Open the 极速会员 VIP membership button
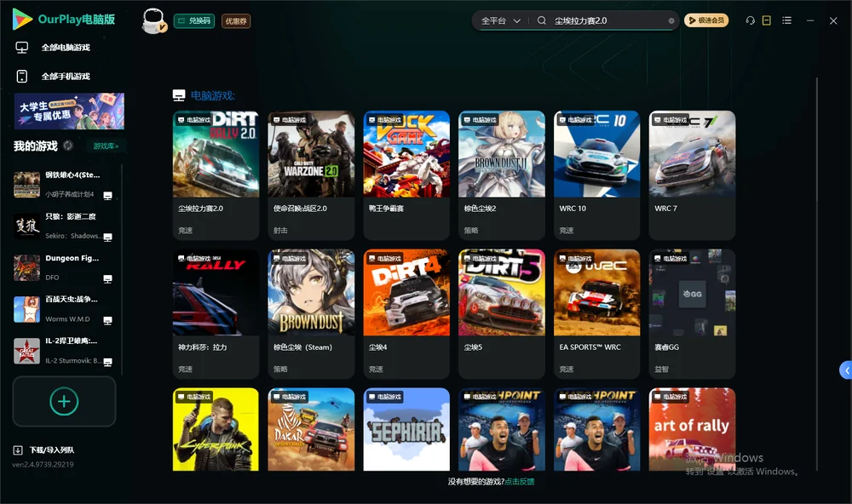The image size is (852, 504). pyautogui.click(x=706, y=20)
